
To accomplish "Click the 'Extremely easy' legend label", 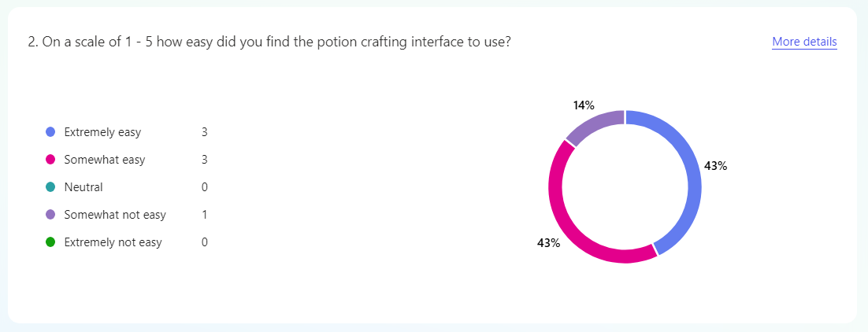I will pos(102,132).
